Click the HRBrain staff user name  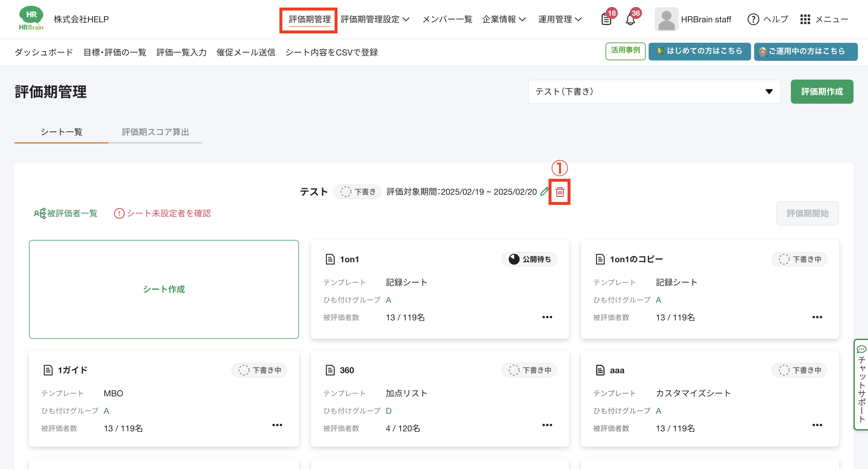pos(706,19)
